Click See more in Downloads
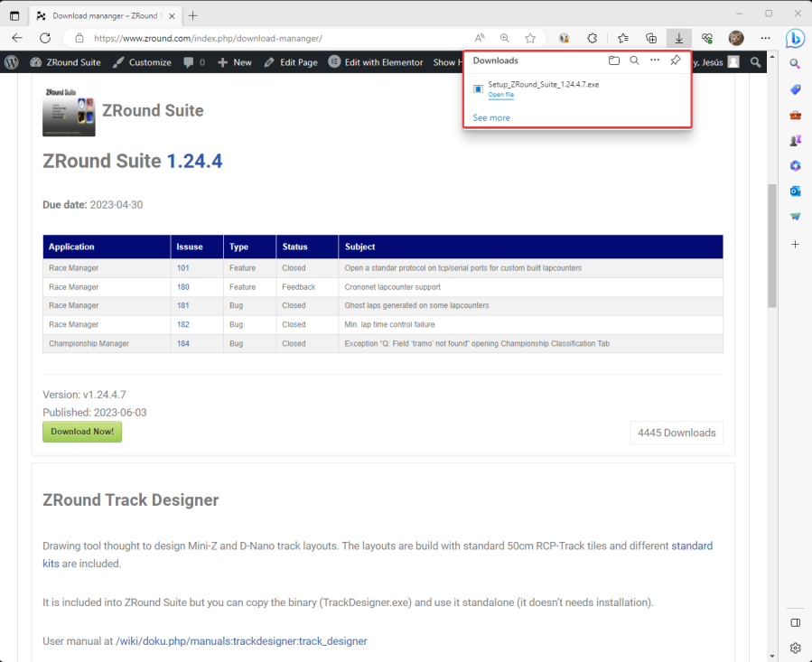This screenshot has height=662, width=812. coord(491,117)
